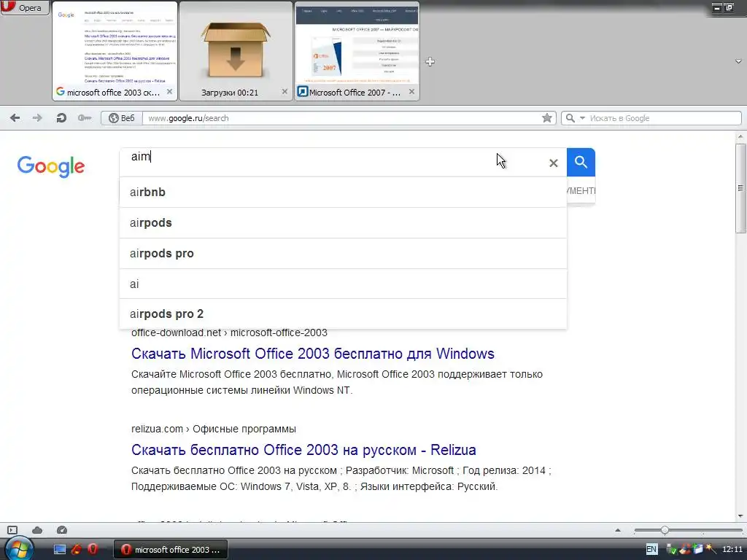Click the Искать в Google search field
The height and width of the screenshot is (560, 747).
(664, 118)
